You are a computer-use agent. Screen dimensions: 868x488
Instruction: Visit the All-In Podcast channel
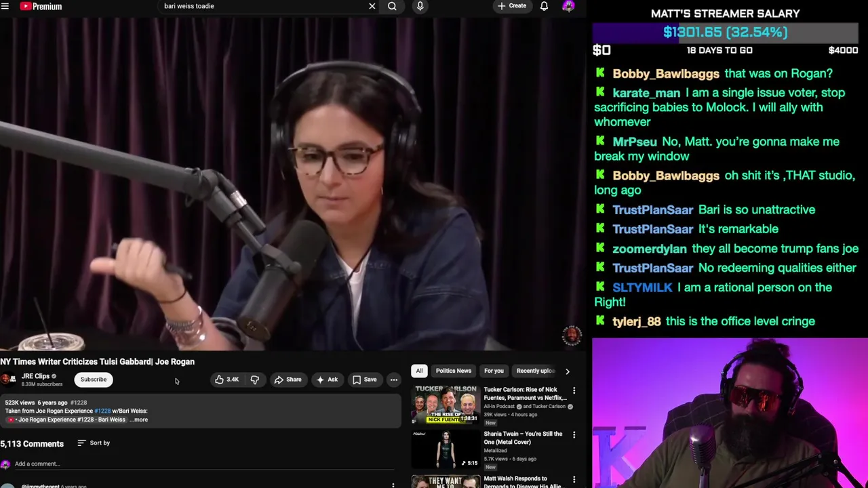click(500, 407)
